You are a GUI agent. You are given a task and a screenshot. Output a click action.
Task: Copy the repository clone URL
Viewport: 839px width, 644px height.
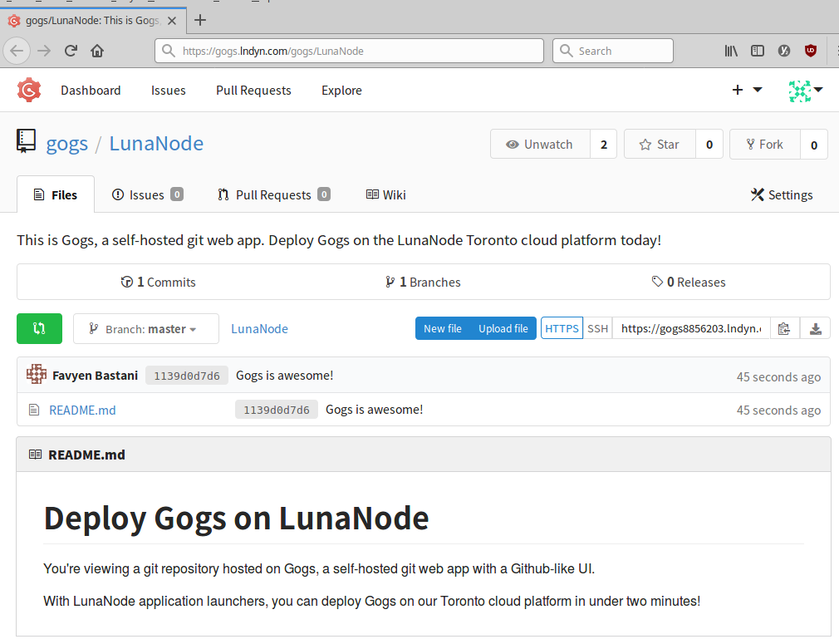784,329
